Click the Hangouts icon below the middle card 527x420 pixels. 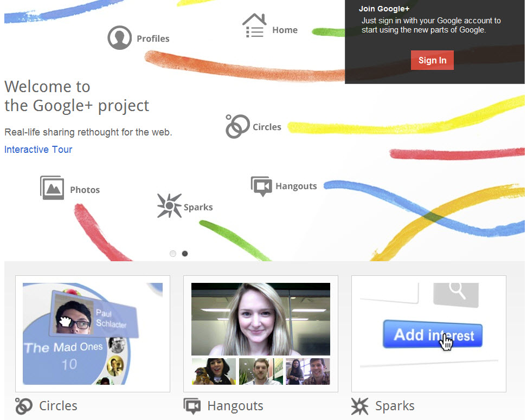tap(192, 406)
